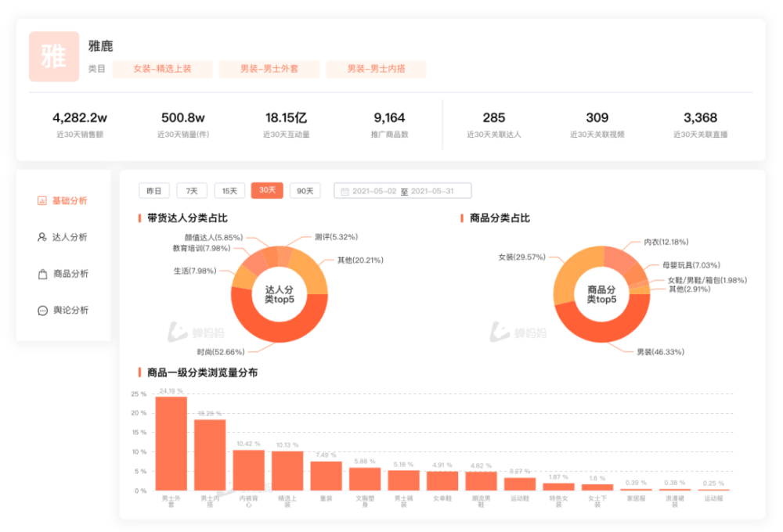Click the 9,164 promoted products value
The width and height of the screenshot is (783, 532).
[x=389, y=118]
